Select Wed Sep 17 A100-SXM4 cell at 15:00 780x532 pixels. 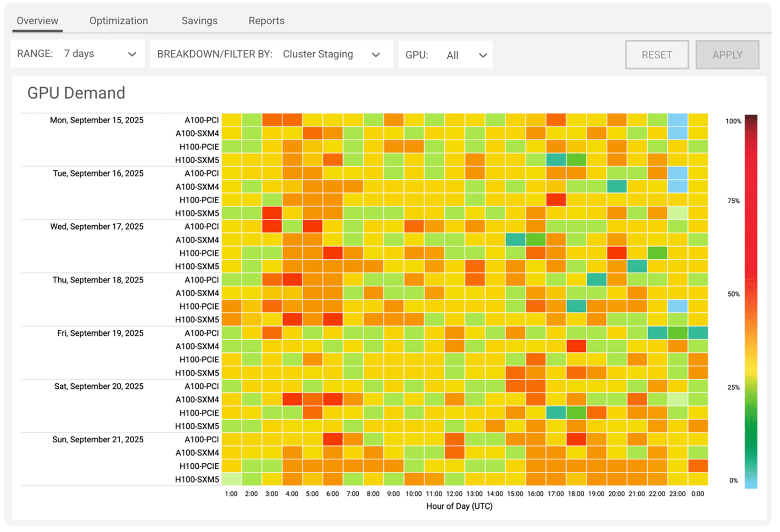(x=515, y=240)
